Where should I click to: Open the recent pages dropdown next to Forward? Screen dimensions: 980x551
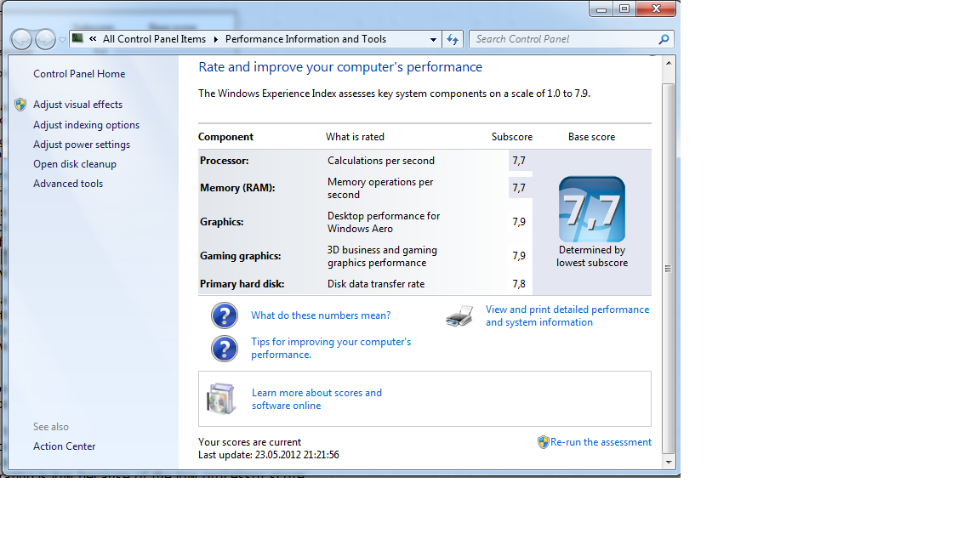pyautogui.click(x=62, y=39)
